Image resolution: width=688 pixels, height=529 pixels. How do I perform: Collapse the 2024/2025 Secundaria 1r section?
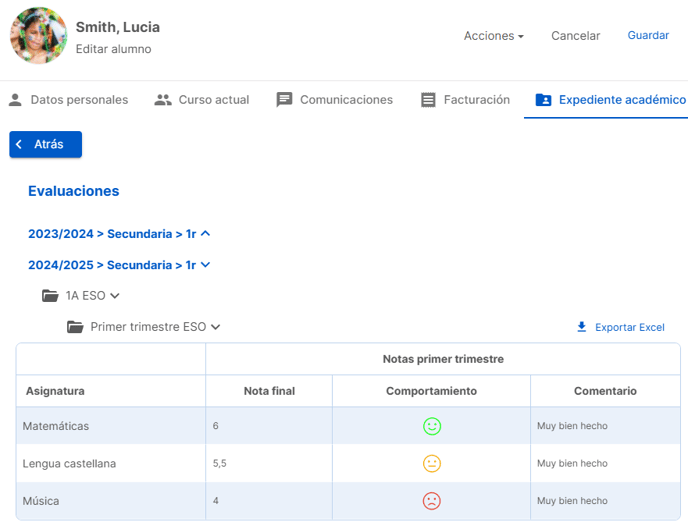(x=119, y=265)
